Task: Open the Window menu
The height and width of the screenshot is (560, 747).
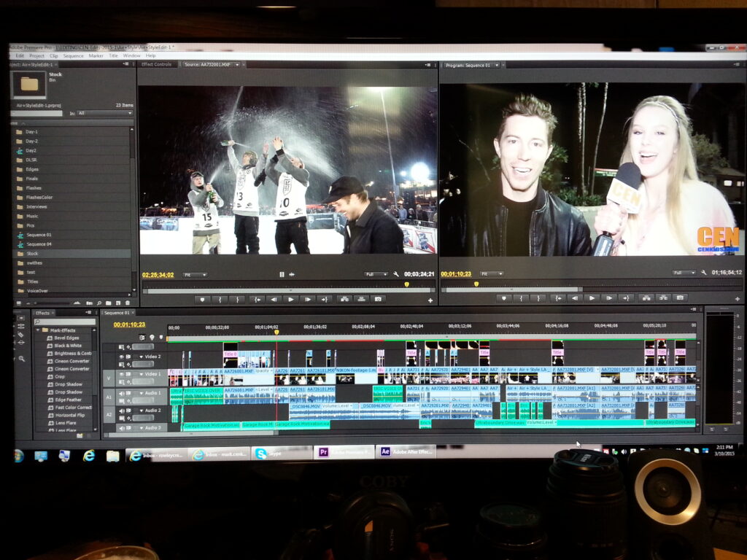Action: 131,55
